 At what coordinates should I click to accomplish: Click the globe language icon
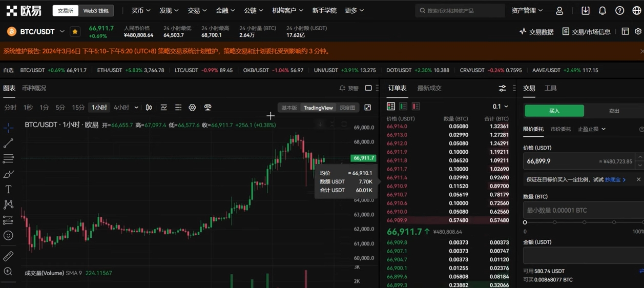coord(637,10)
